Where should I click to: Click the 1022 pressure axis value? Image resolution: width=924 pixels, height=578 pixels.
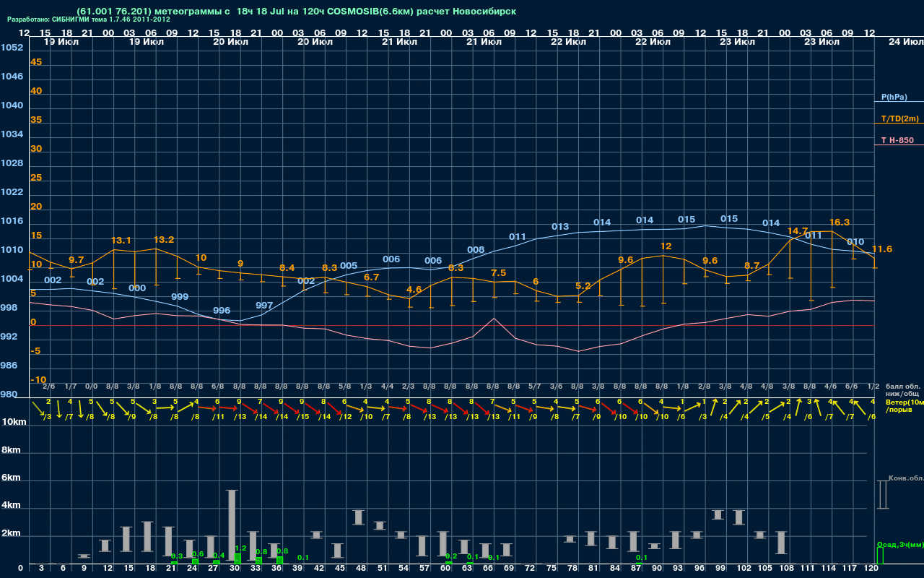(11, 192)
